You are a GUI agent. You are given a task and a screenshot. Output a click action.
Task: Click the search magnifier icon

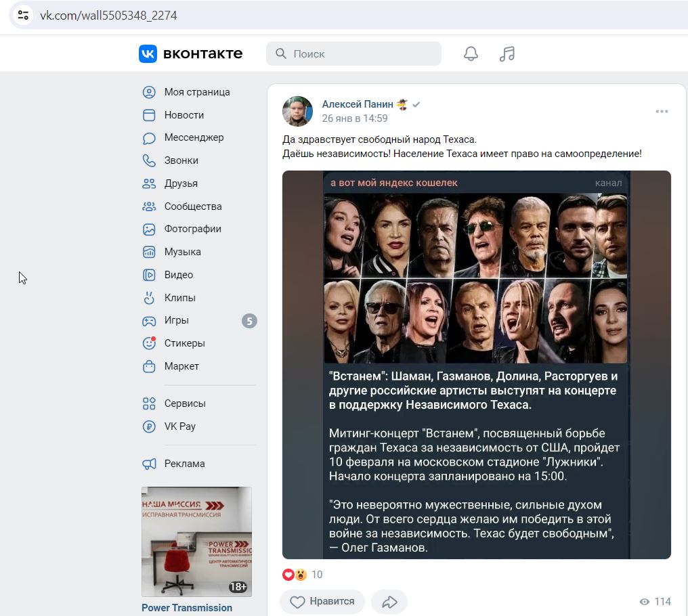(281, 53)
